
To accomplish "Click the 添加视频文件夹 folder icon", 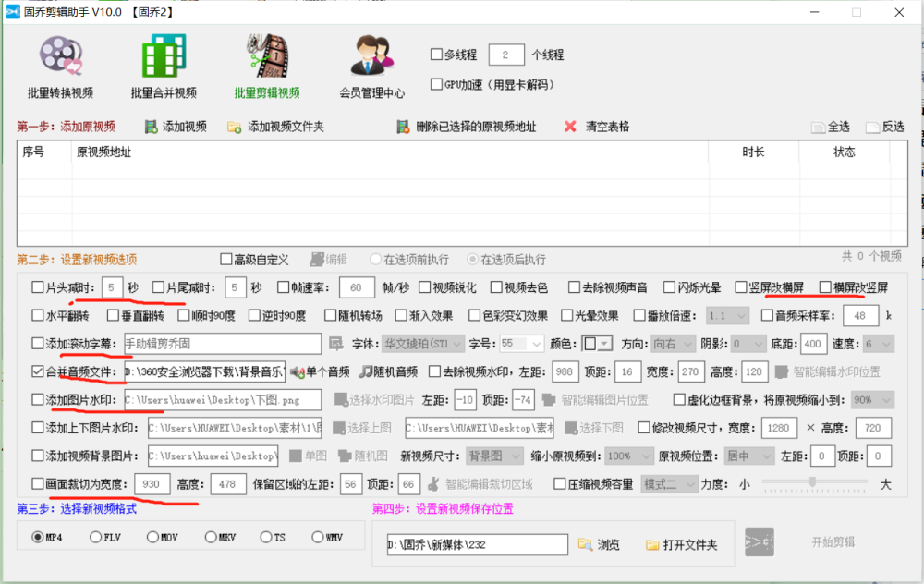I will click(234, 127).
